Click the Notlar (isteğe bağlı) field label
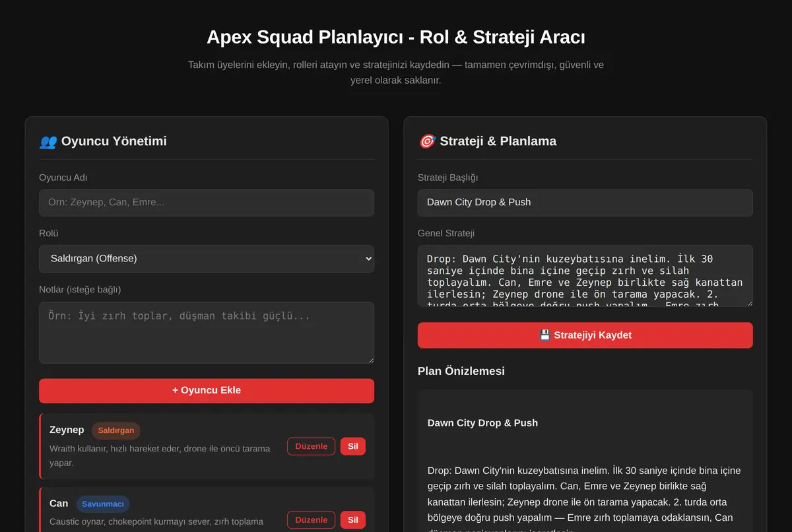This screenshot has width=792, height=532. [x=80, y=290]
